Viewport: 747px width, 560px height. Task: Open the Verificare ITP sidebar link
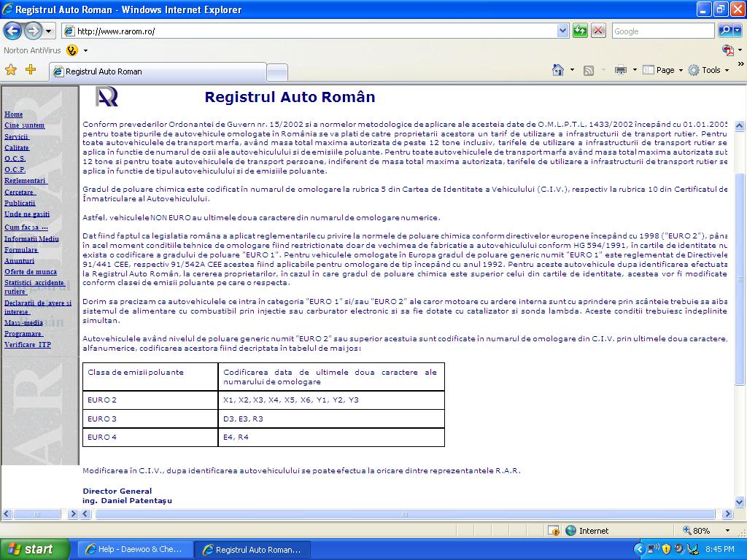click(x=28, y=344)
